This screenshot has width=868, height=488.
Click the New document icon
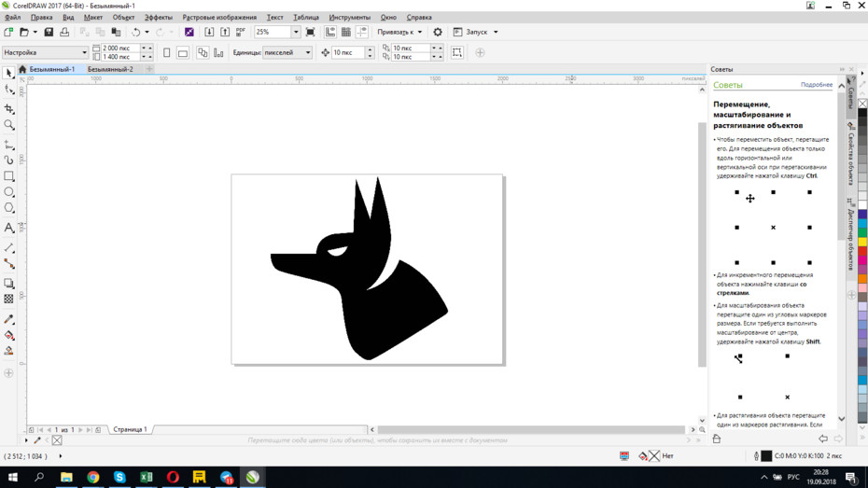pyautogui.click(x=8, y=32)
